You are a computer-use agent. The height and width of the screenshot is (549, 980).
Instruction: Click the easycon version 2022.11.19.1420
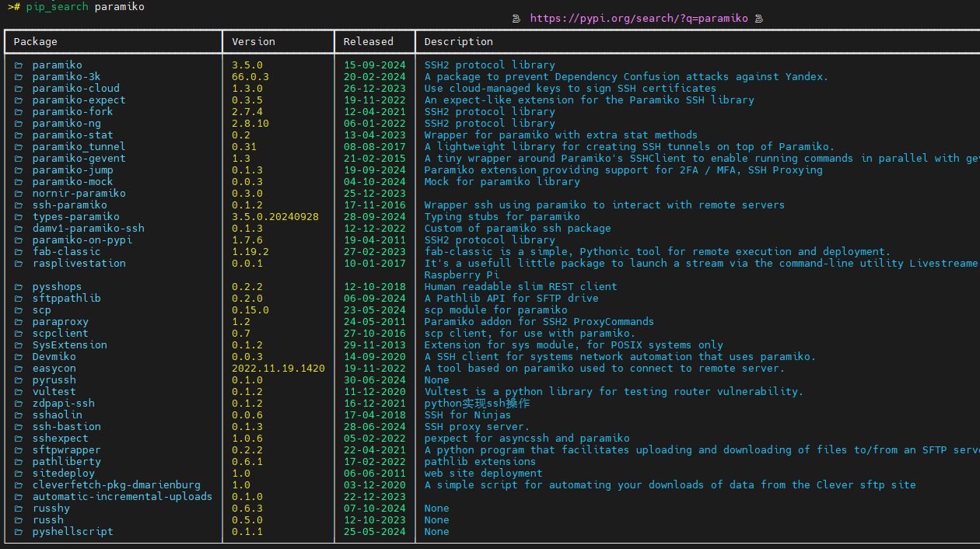(x=278, y=369)
